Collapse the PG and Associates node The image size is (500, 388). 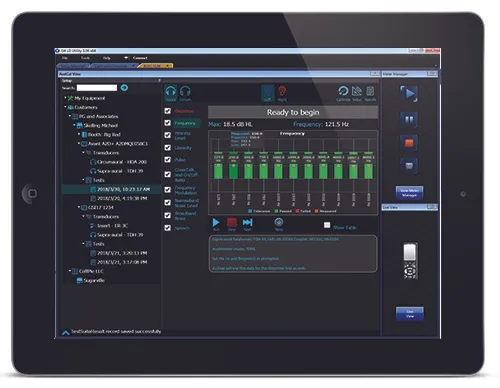pos(70,116)
